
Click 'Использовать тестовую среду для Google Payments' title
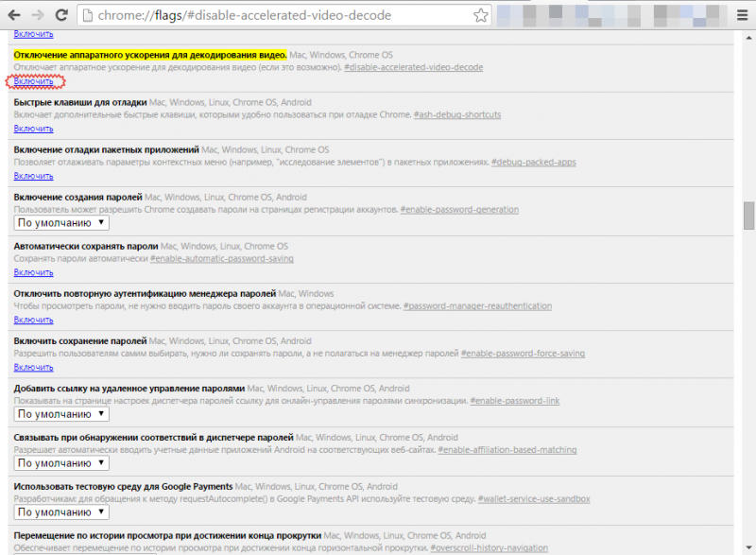pyautogui.click(x=123, y=487)
